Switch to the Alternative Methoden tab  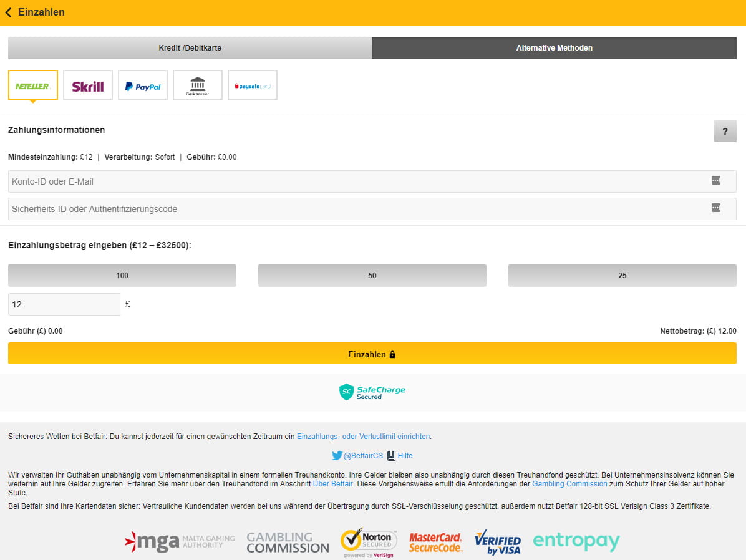tap(555, 48)
